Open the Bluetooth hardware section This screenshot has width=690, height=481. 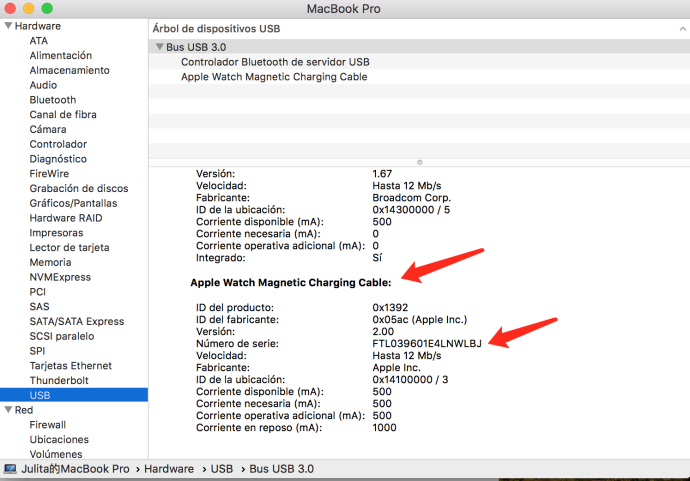pyautogui.click(x=53, y=100)
